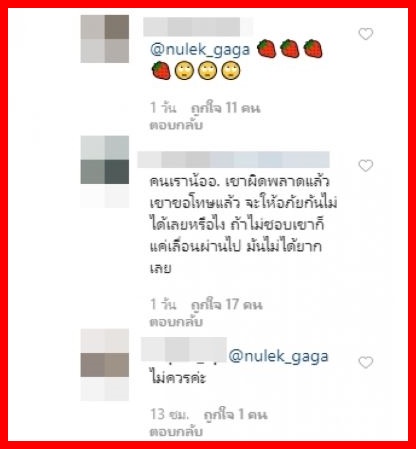Screen dimensions: 416x449
Task: Open first commenter's blurred username
Action: click(198, 27)
